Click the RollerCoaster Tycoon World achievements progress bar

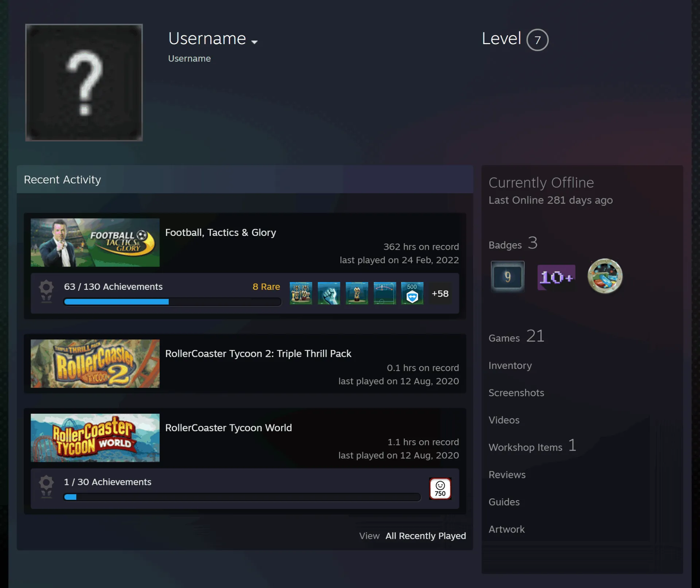[x=242, y=497]
